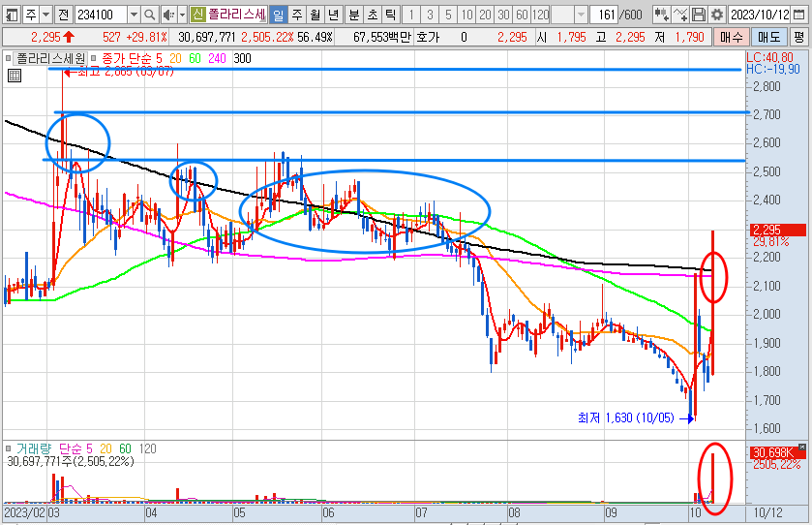Focus the stock code field 234100

101,15
